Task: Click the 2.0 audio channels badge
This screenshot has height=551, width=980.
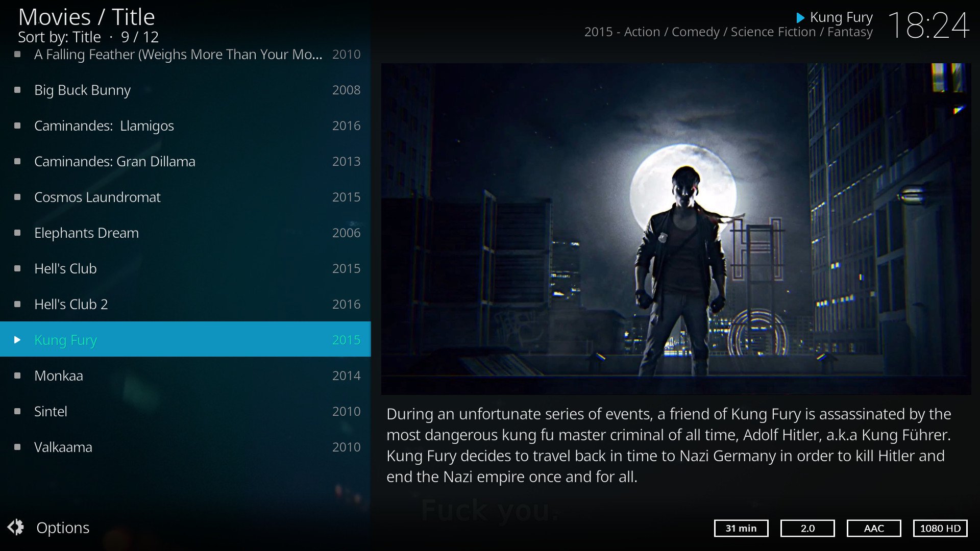Action: coord(807,529)
